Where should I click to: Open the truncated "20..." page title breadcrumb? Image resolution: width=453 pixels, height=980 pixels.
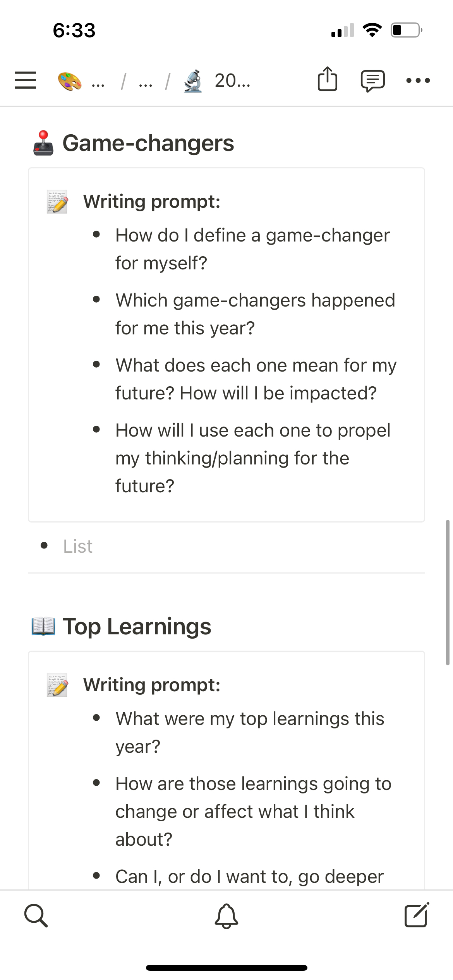coord(232,81)
